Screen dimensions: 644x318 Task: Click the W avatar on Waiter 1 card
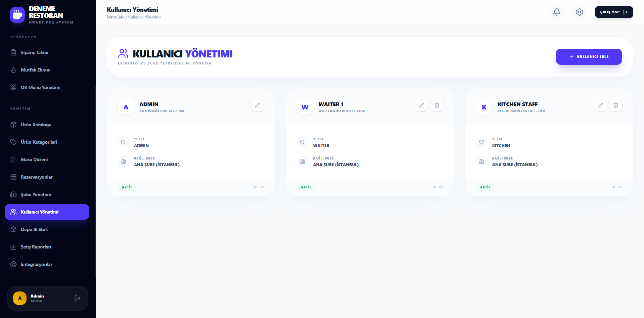click(x=305, y=107)
